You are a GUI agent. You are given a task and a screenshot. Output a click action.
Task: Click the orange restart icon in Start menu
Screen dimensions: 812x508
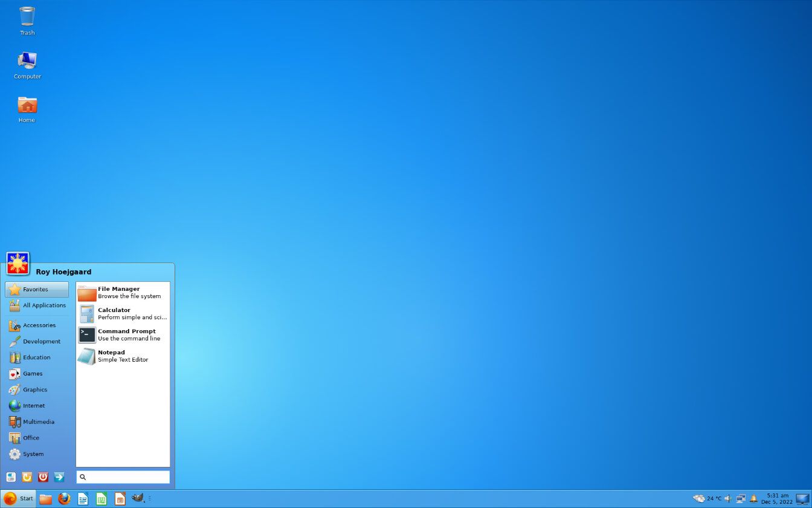(x=27, y=477)
